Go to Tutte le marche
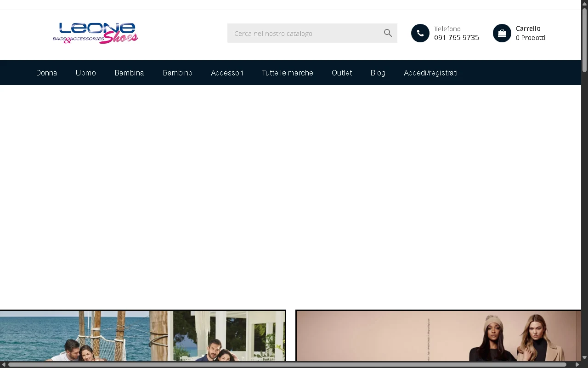Image resolution: width=588 pixels, height=368 pixels. click(x=288, y=73)
